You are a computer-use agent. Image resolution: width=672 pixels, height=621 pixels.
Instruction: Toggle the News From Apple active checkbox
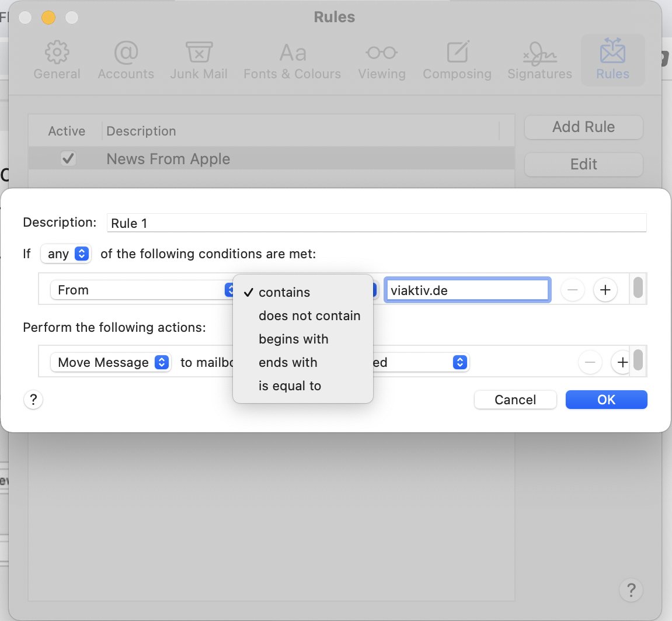tap(68, 159)
